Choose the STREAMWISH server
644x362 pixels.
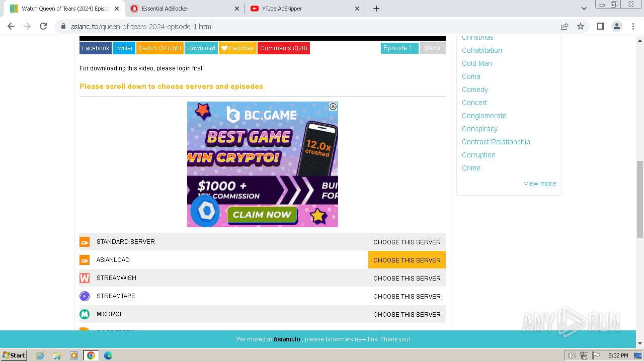407,278
